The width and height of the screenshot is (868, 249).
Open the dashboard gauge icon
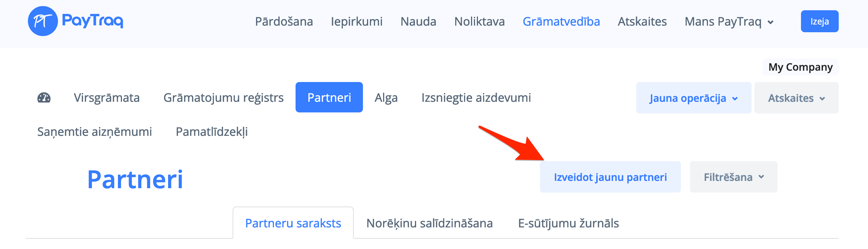point(44,98)
